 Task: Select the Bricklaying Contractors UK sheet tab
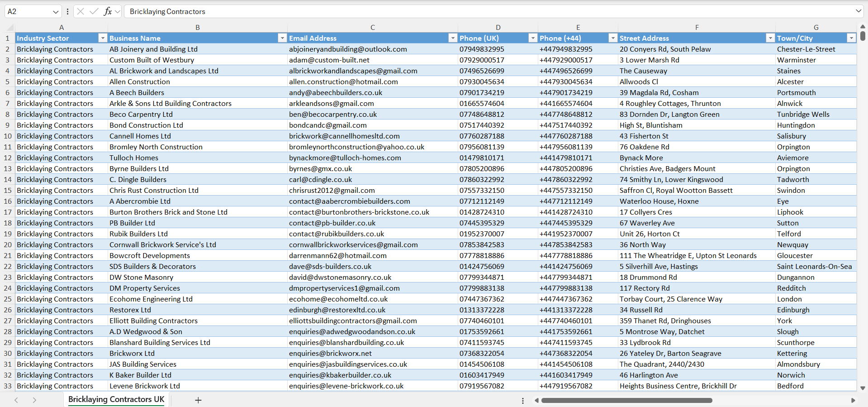point(116,400)
